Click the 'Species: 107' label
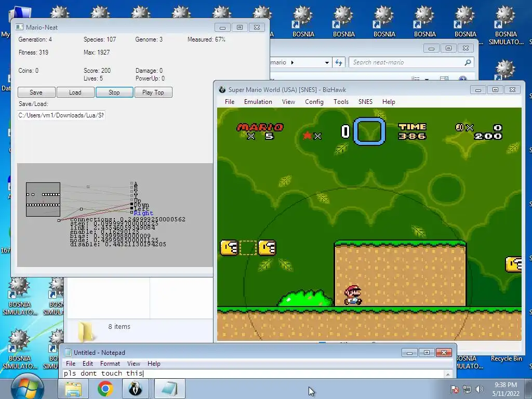This screenshot has height=399, width=532. (100, 39)
